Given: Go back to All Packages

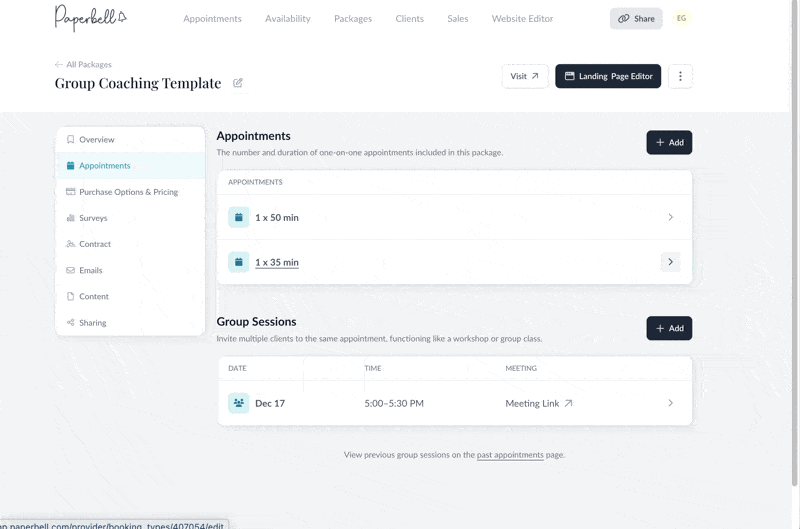Looking at the screenshot, I should click(84, 64).
